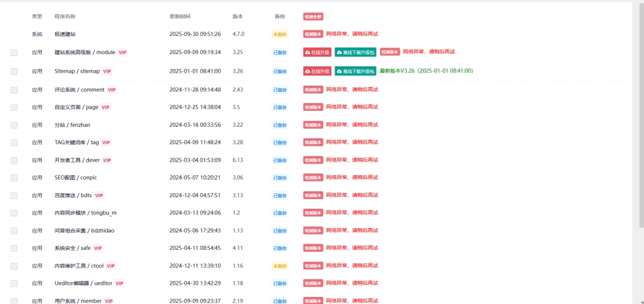Select the fenzhan row checkbox

point(14,125)
